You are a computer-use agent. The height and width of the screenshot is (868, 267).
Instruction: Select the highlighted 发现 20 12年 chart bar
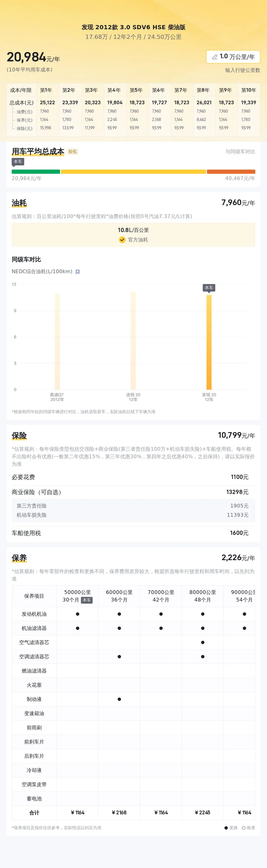[x=209, y=342]
